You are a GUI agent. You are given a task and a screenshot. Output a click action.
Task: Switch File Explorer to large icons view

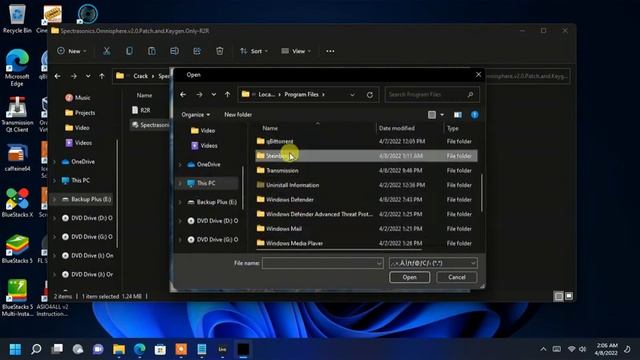point(569,296)
